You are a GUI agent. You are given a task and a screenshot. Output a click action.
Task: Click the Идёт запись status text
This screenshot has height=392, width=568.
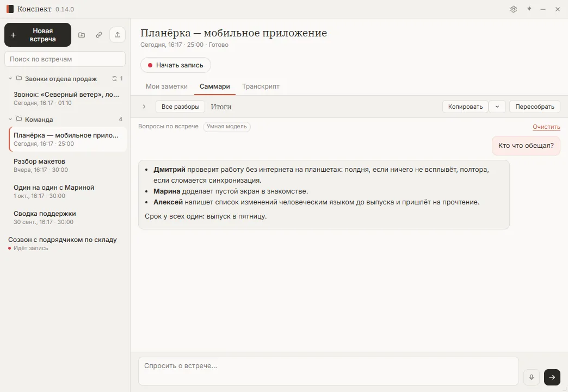coord(31,248)
